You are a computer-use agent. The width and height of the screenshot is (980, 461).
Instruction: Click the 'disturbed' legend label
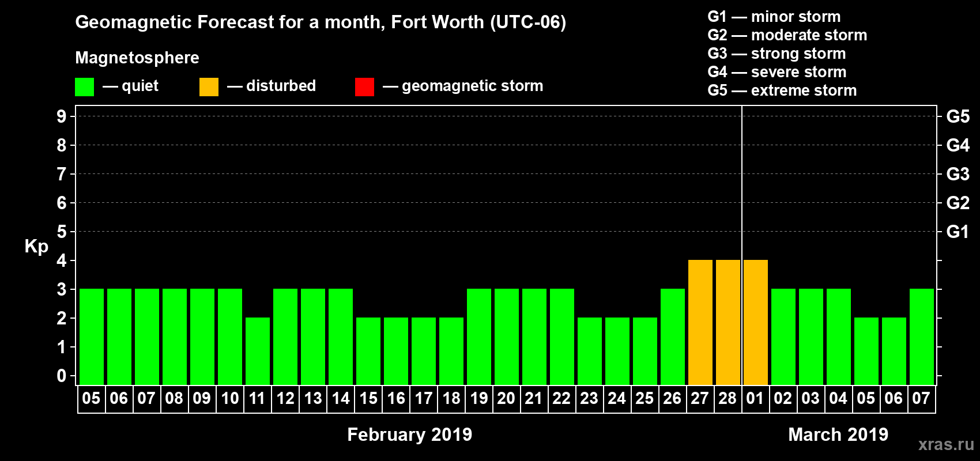(281, 86)
